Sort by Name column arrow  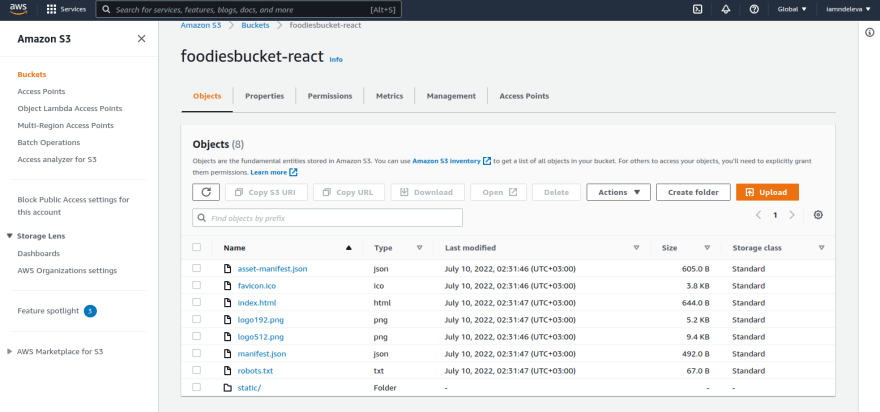coord(349,248)
